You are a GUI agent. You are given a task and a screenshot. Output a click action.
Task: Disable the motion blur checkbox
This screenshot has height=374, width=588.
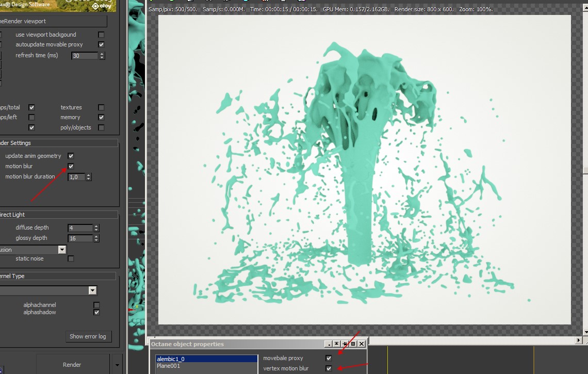tap(71, 166)
